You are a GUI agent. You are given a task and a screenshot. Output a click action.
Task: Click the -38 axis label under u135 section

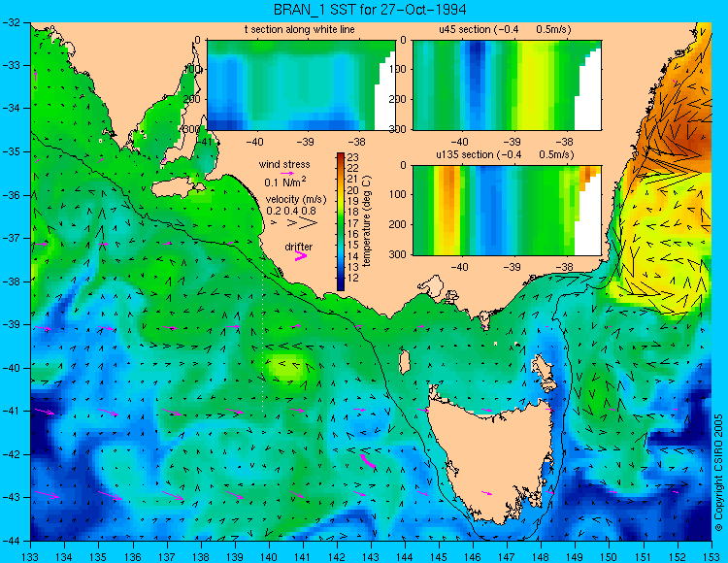[x=564, y=267]
